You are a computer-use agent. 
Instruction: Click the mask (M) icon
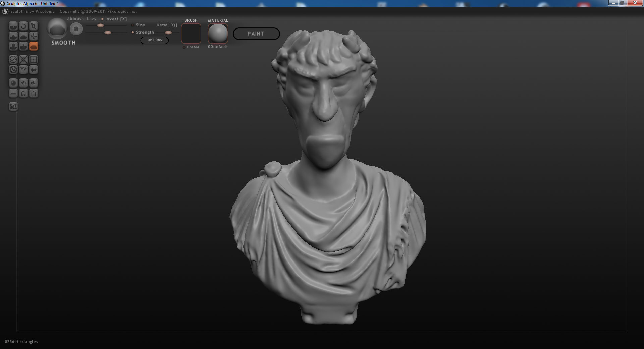pos(13,69)
